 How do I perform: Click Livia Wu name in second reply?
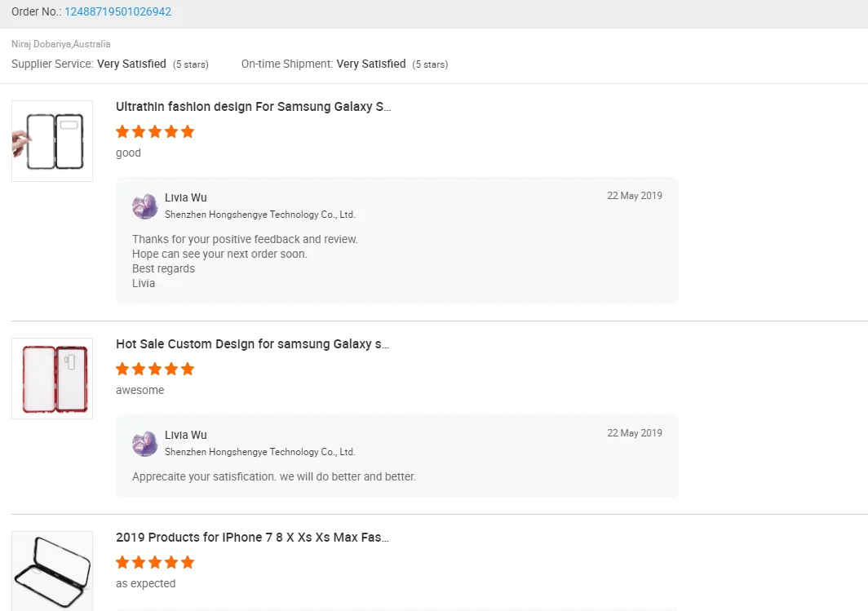tap(185, 435)
